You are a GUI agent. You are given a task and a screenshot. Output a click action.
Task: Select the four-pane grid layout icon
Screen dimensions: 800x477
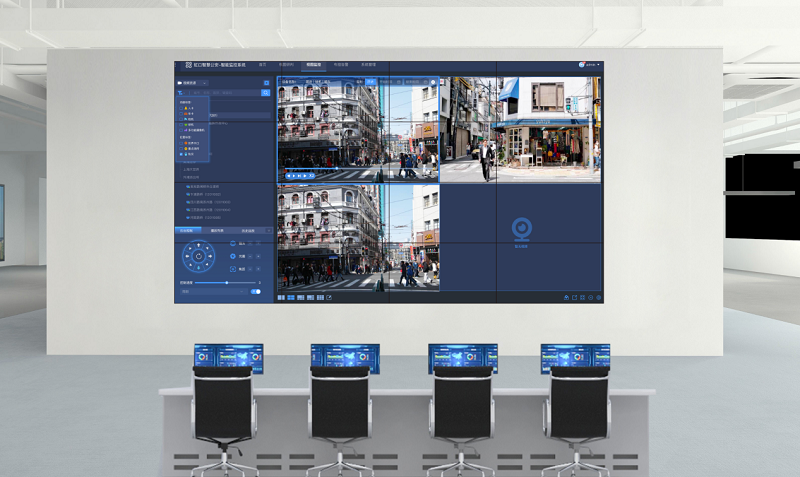[292, 297]
